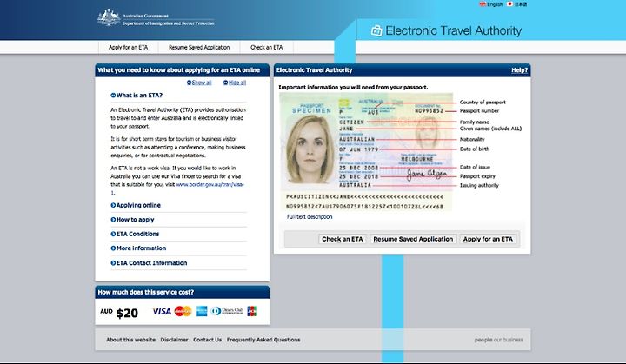Switch language via English flag icon
626x364 pixels.
483,4
